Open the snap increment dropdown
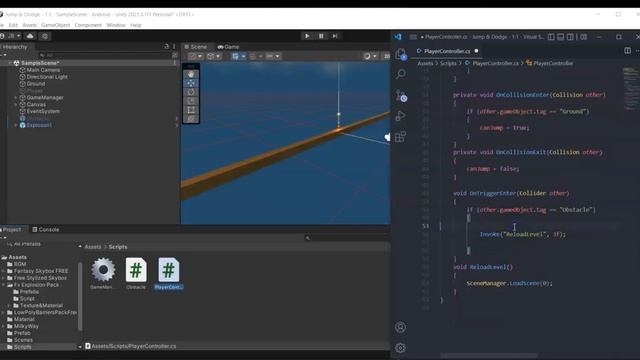The image size is (640, 360). pyautogui.click(x=277, y=56)
